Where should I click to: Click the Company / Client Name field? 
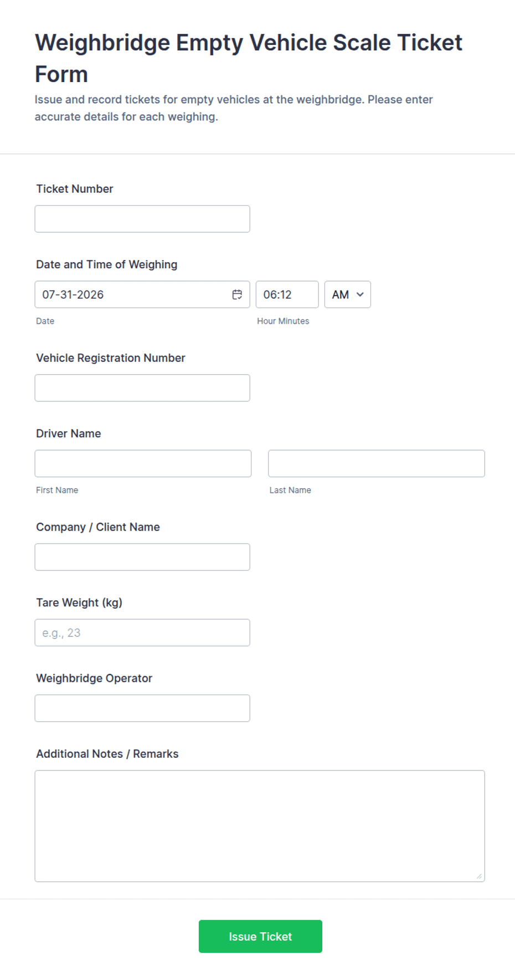point(142,557)
